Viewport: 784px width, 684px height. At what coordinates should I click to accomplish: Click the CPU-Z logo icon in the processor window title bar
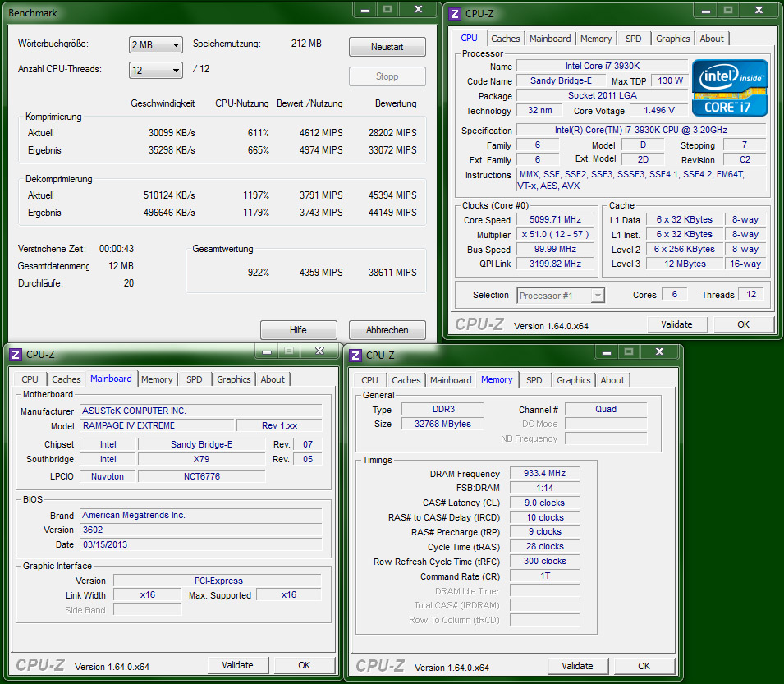[454, 13]
